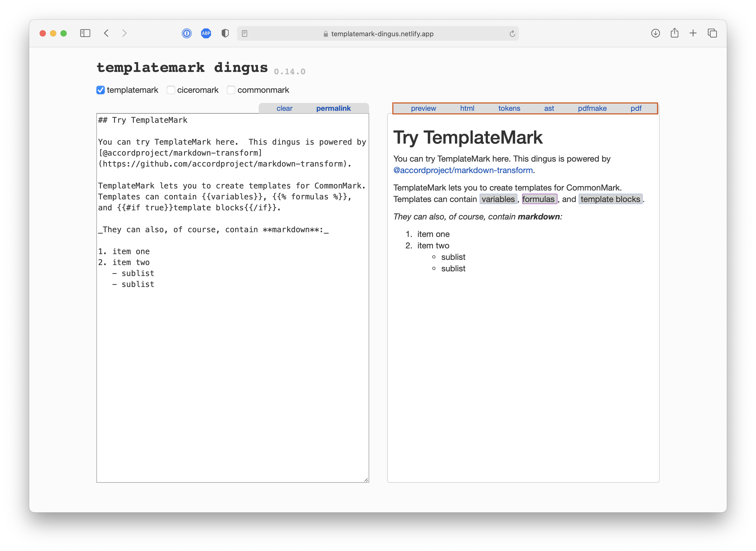Show tab overview icon

click(712, 33)
